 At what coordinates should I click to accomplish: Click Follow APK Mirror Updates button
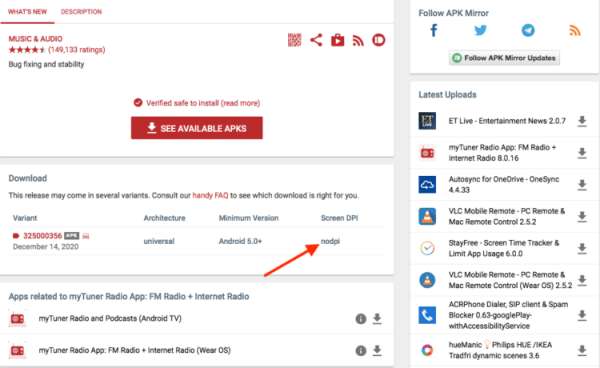click(504, 58)
